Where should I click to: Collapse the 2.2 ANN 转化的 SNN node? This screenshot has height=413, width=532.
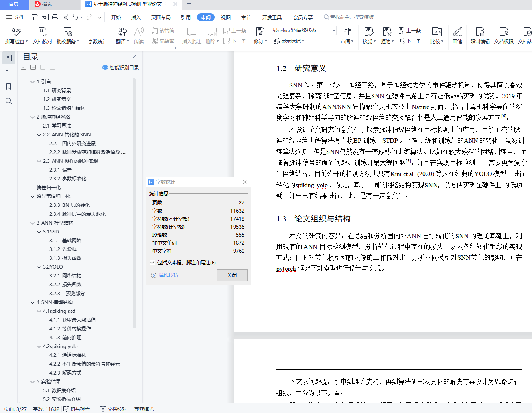(x=39, y=135)
